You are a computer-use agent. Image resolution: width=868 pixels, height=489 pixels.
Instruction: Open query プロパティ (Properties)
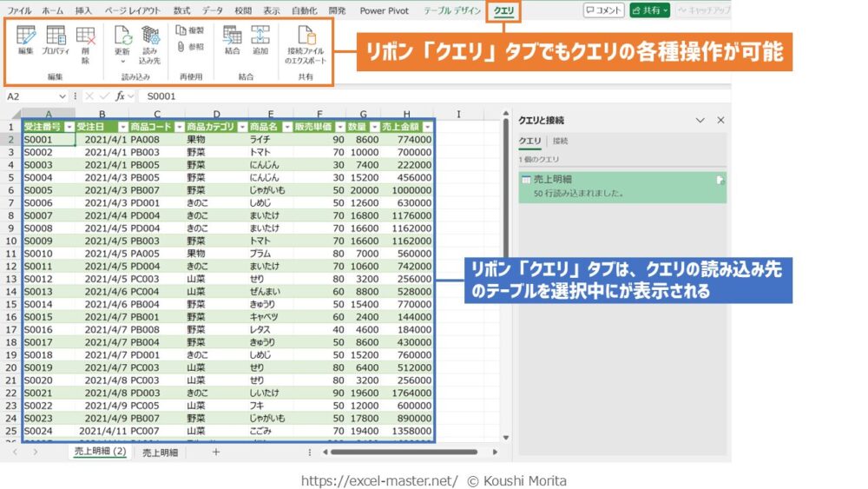click(x=56, y=40)
